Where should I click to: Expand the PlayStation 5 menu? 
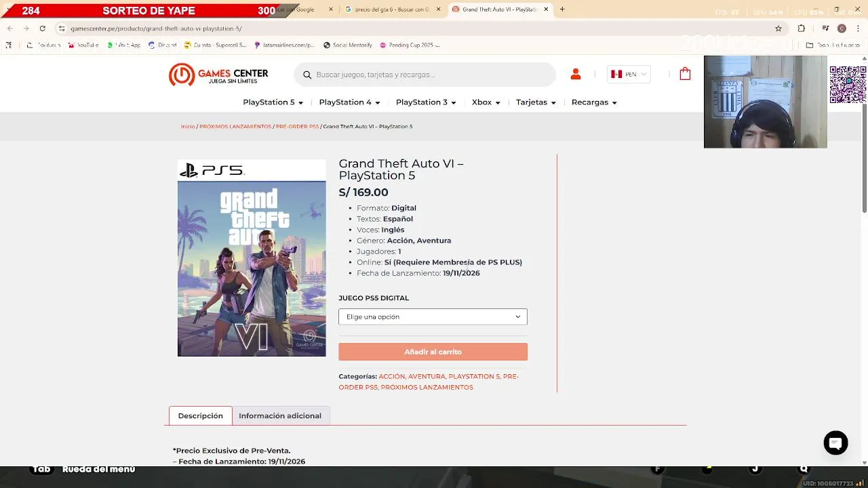coord(273,102)
